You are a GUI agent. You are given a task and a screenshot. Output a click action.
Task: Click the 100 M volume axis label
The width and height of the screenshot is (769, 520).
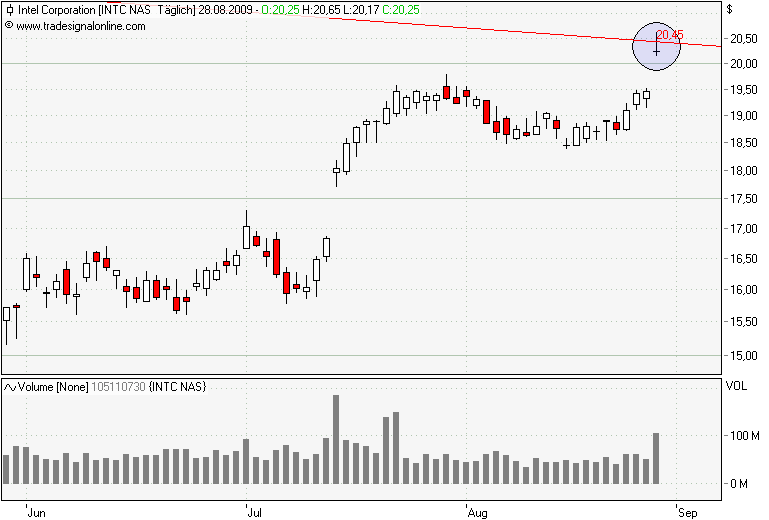[744, 436]
